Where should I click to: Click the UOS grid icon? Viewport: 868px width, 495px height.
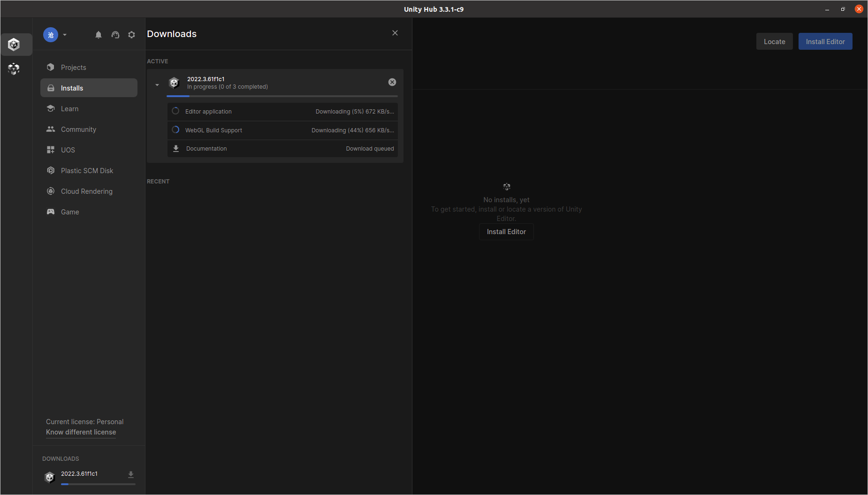(x=51, y=150)
